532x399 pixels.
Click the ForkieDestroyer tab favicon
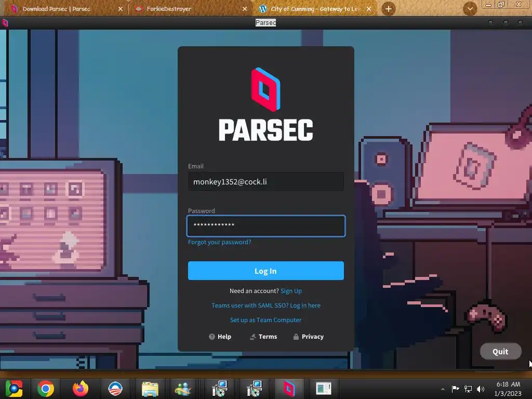pyautogui.click(x=139, y=9)
